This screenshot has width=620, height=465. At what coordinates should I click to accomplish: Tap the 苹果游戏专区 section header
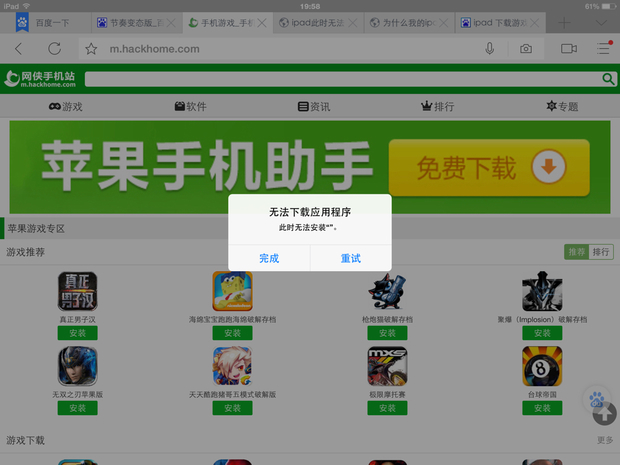point(36,229)
